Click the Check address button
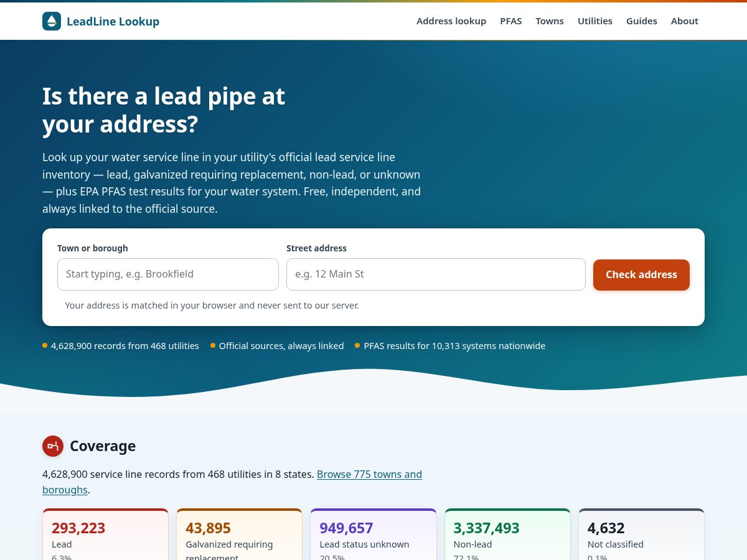 tap(641, 274)
